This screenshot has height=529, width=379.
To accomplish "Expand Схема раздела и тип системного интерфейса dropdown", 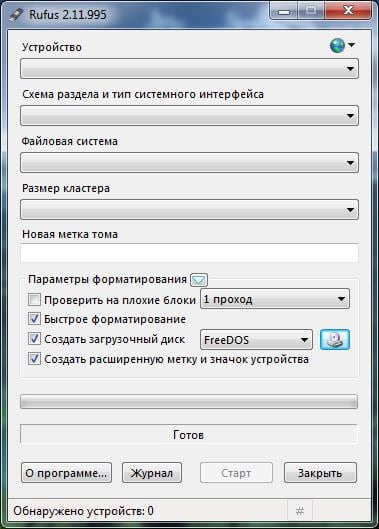I will click(189, 116).
